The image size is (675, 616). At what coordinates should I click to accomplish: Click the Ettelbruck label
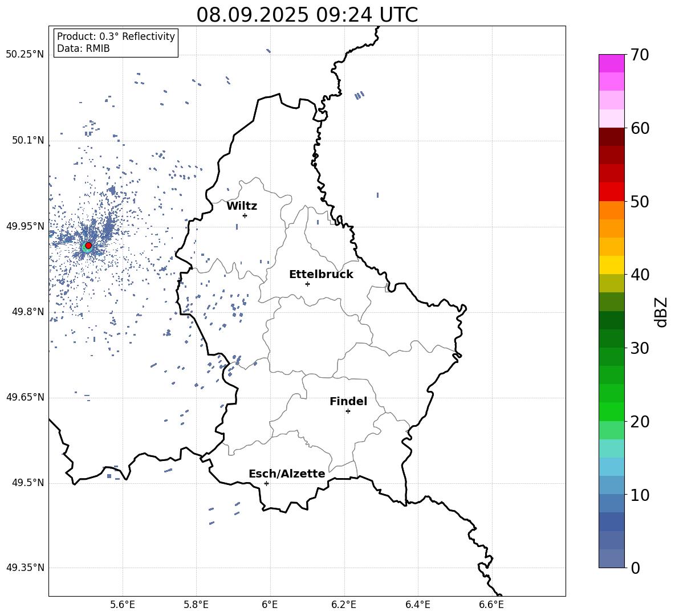pos(321,275)
